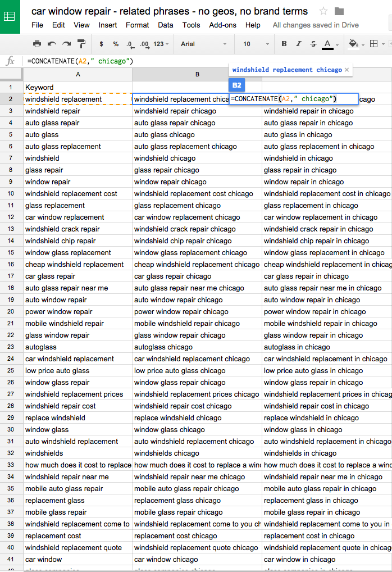Star this spreadsheet document
Screen dimensions: 392x572
click(x=323, y=11)
